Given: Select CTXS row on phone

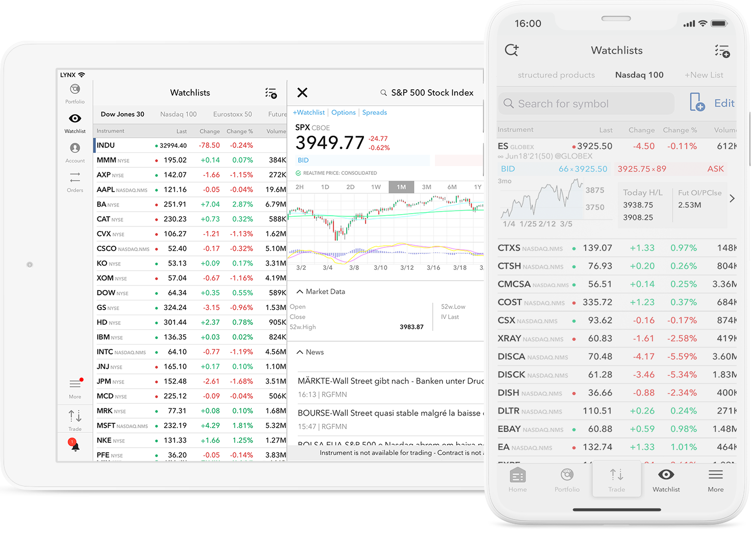Looking at the screenshot, I should point(617,248).
